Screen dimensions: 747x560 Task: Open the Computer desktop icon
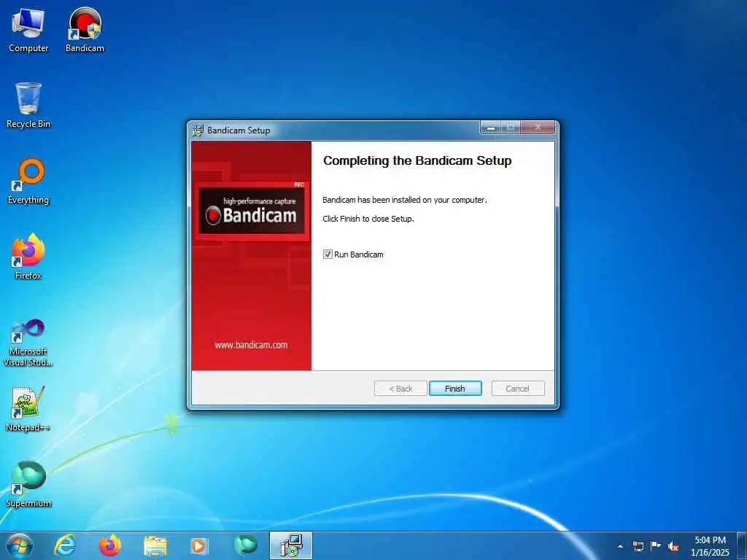(x=28, y=30)
